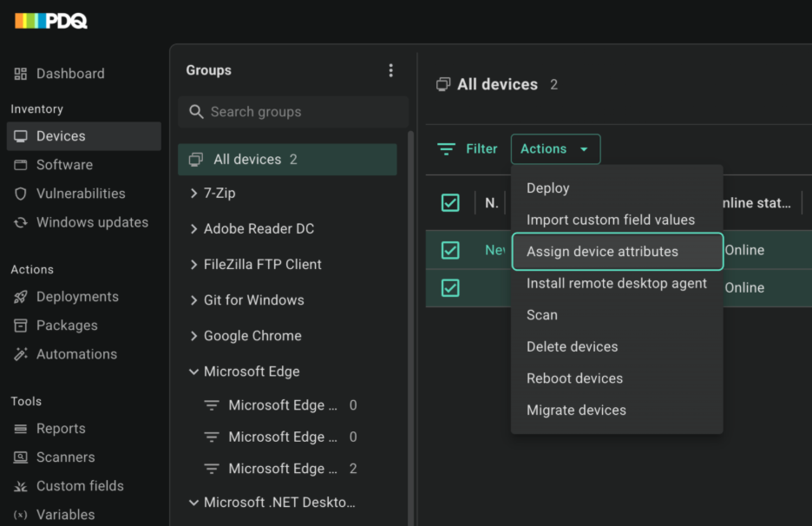Click the Devices monitor icon
The height and width of the screenshot is (526, 812).
[20, 136]
